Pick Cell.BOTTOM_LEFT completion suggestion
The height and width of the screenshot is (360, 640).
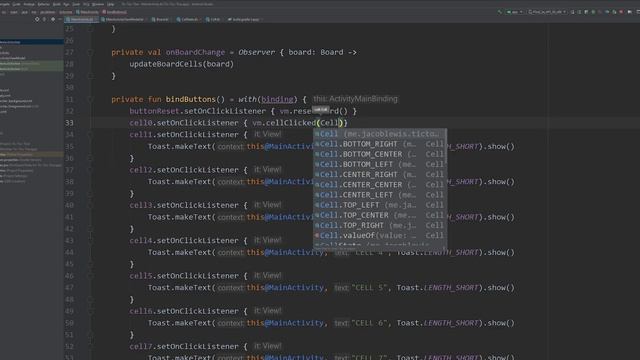click(x=380, y=164)
